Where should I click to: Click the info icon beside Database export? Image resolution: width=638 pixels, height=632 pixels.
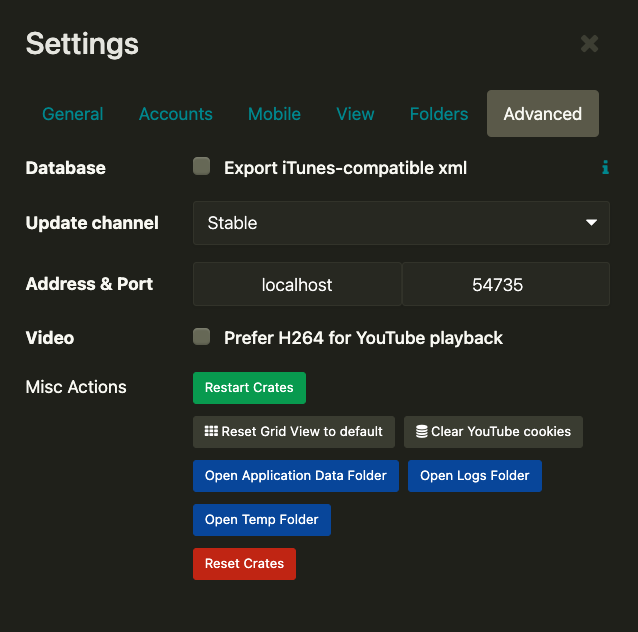pos(605,168)
